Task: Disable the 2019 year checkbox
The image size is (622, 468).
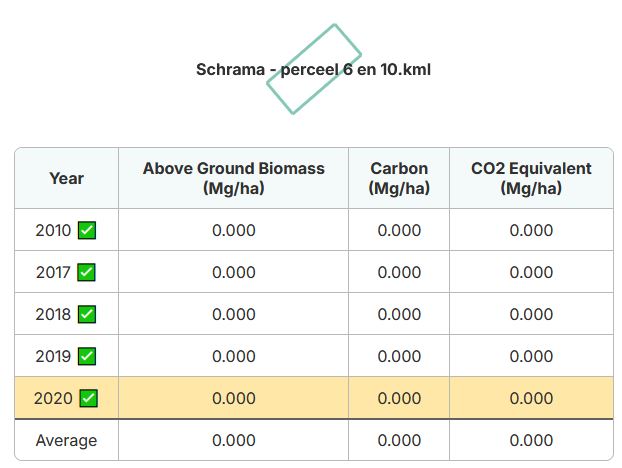Action: [x=87, y=356]
